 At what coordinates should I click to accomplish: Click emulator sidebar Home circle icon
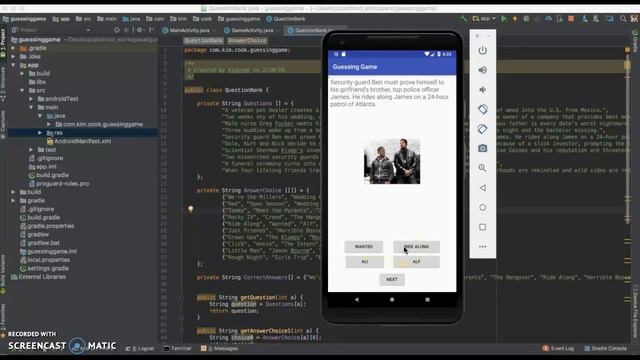(x=482, y=207)
